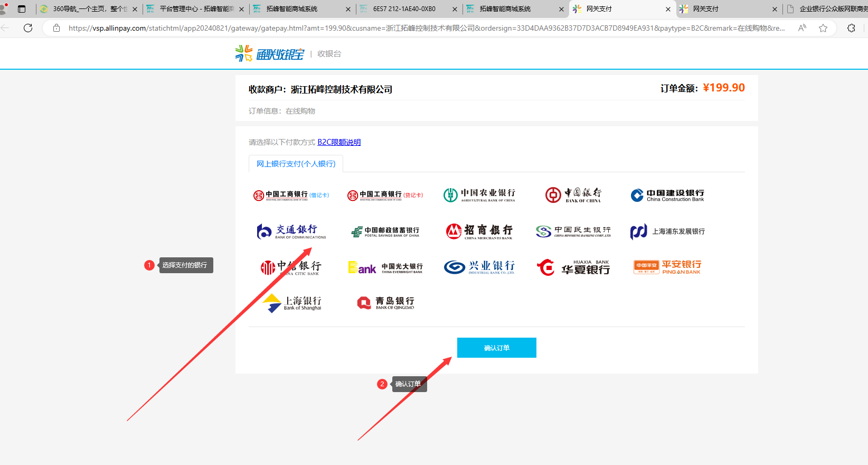Viewport: 868px width, 465px height.
Task: Click the 收银台 header label
Action: pos(329,54)
